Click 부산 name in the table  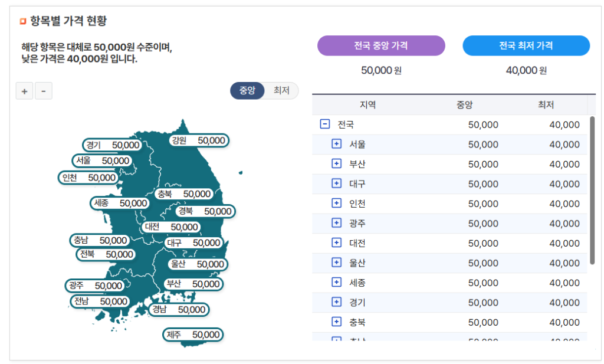point(357,164)
